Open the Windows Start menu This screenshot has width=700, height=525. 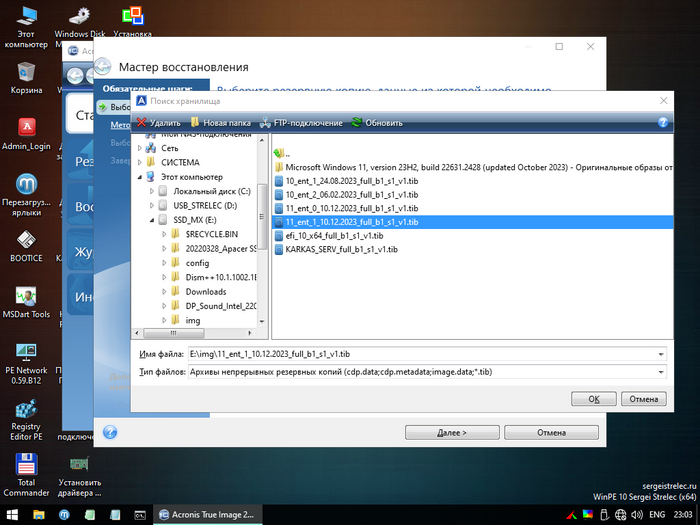point(12,515)
